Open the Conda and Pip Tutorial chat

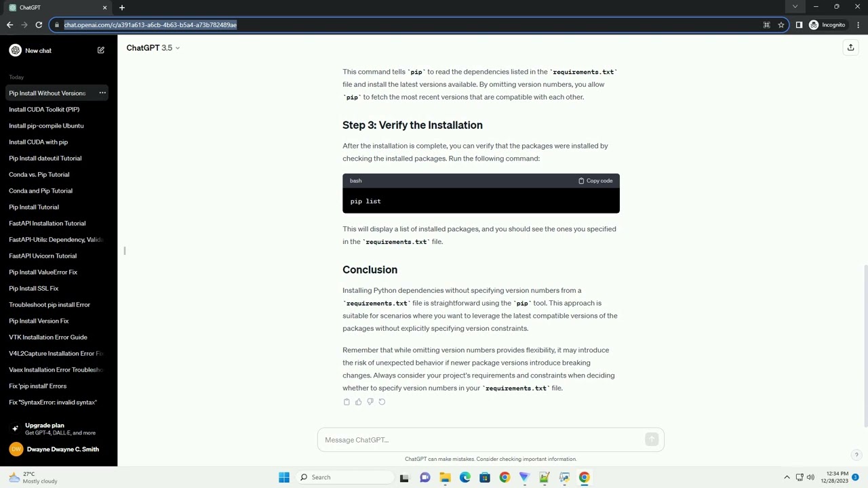[x=41, y=190]
